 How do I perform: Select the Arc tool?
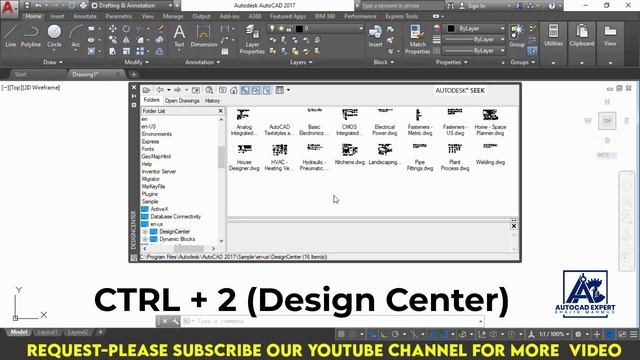pyautogui.click(x=76, y=36)
